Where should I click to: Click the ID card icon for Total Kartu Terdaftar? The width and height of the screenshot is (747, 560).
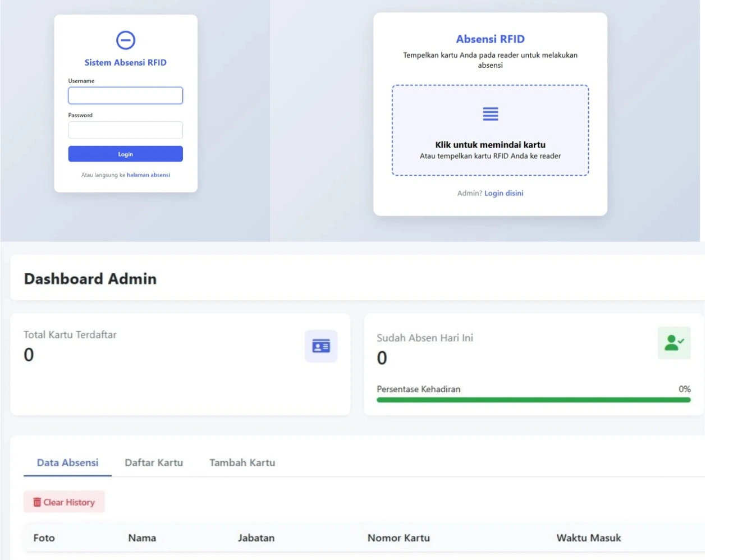pyautogui.click(x=321, y=346)
